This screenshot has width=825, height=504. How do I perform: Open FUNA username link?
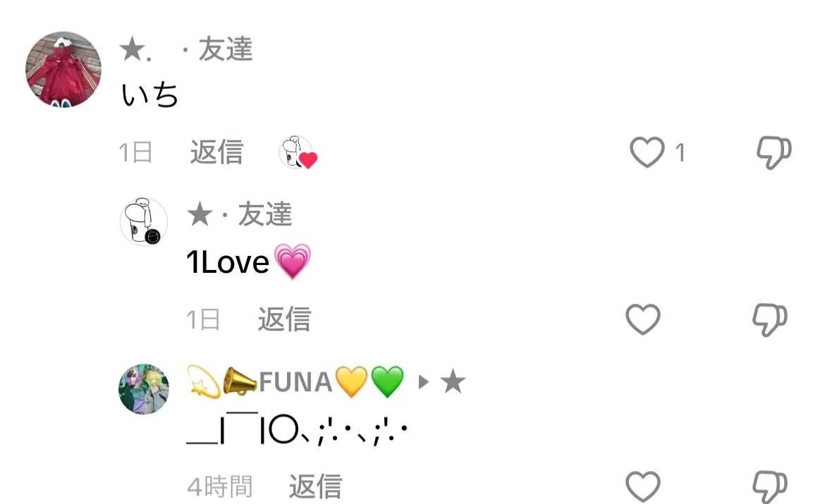295,382
